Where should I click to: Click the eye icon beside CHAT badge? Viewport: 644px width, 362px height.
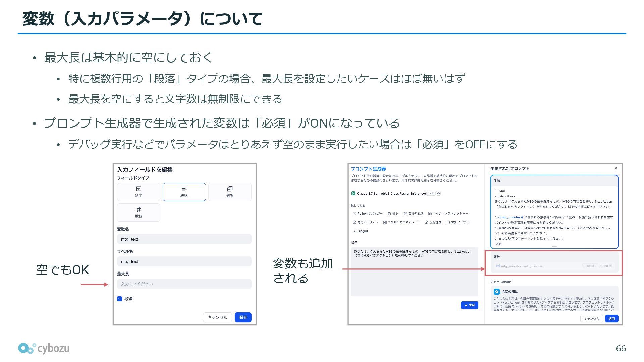pyautogui.click(x=438, y=193)
